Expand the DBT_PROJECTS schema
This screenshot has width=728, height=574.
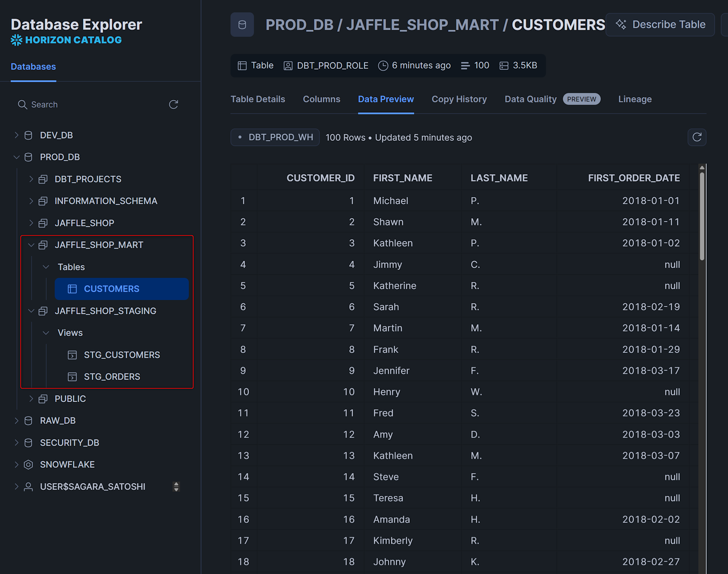pyautogui.click(x=31, y=179)
